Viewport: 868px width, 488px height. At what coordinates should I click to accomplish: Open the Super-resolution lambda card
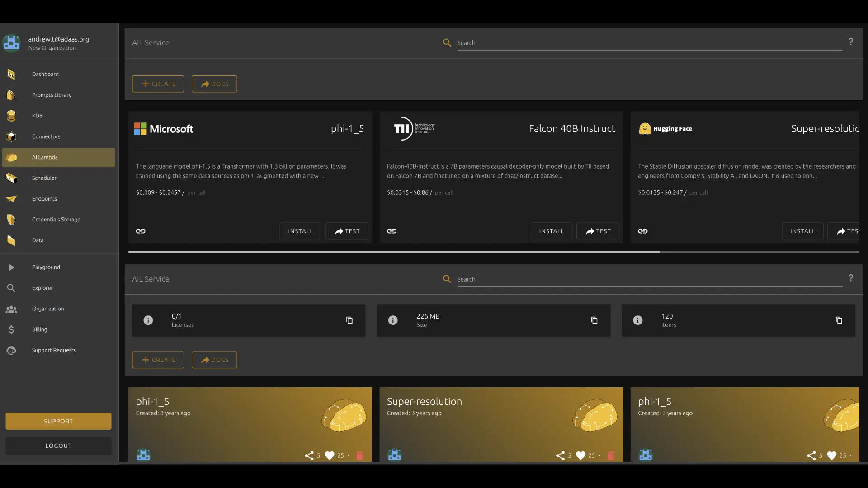[x=501, y=424]
